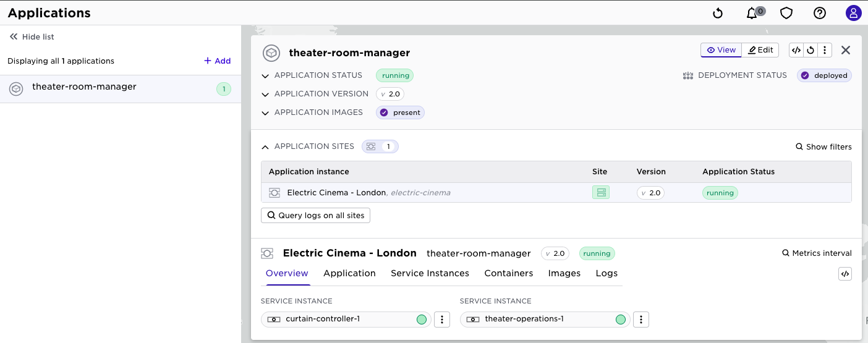
Task: Switch to Edit mode
Action: click(760, 50)
